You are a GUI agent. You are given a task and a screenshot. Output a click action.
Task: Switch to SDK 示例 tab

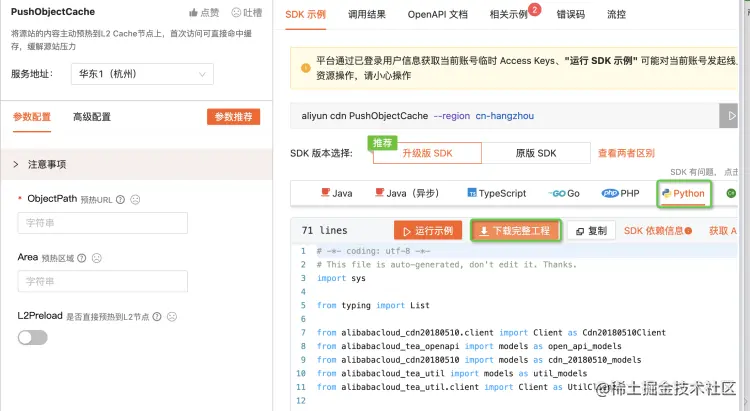pyautogui.click(x=306, y=15)
